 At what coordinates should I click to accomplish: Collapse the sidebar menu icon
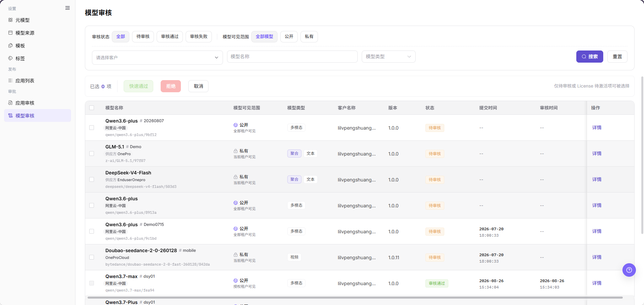(x=67, y=8)
